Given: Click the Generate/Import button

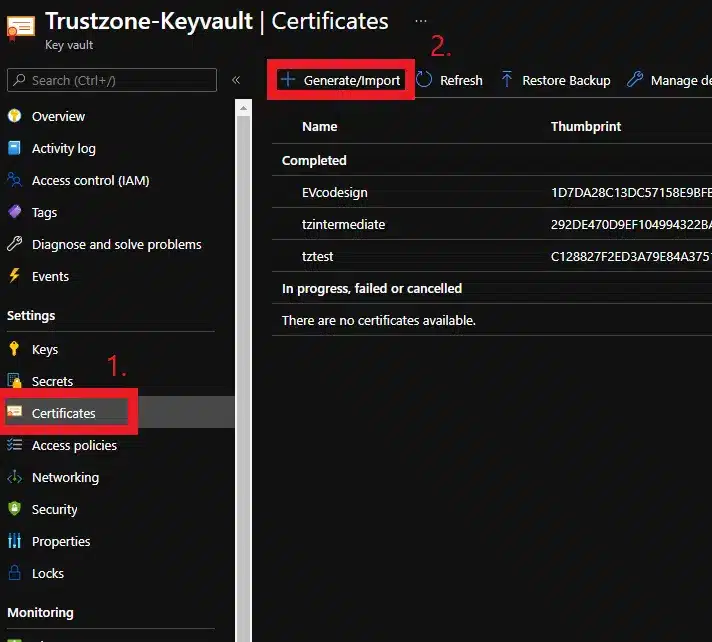Looking at the screenshot, I should click(341, 81).
